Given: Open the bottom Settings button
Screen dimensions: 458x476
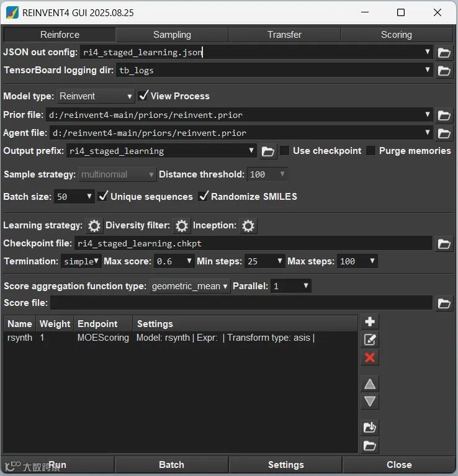Looking at the screenshot, I should 286,465.
